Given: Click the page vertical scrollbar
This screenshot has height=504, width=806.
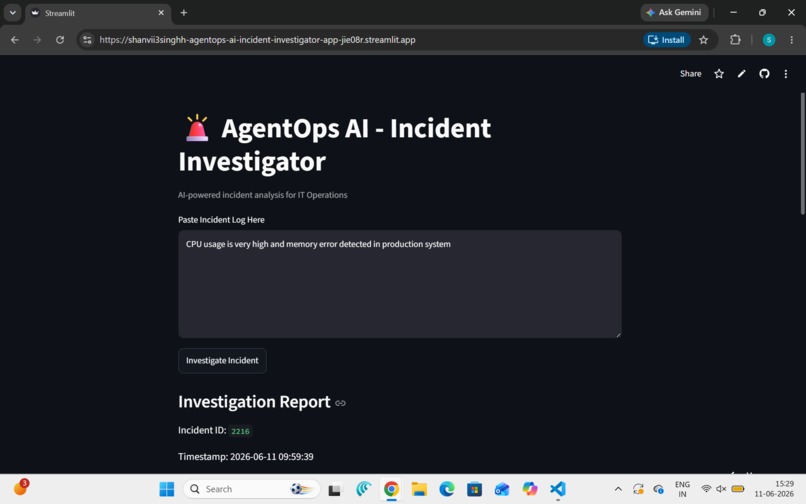Looking at the screenshot, I should click(802, 153).
